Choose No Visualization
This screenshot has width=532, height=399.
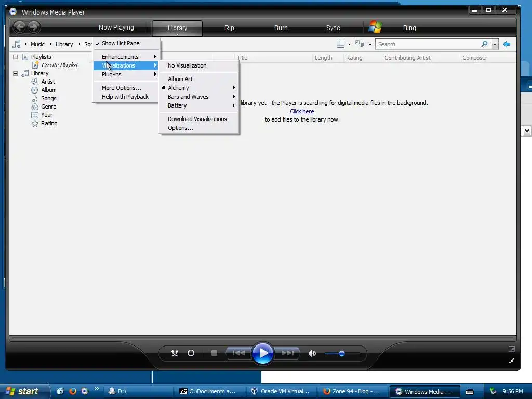coord(198,65)
